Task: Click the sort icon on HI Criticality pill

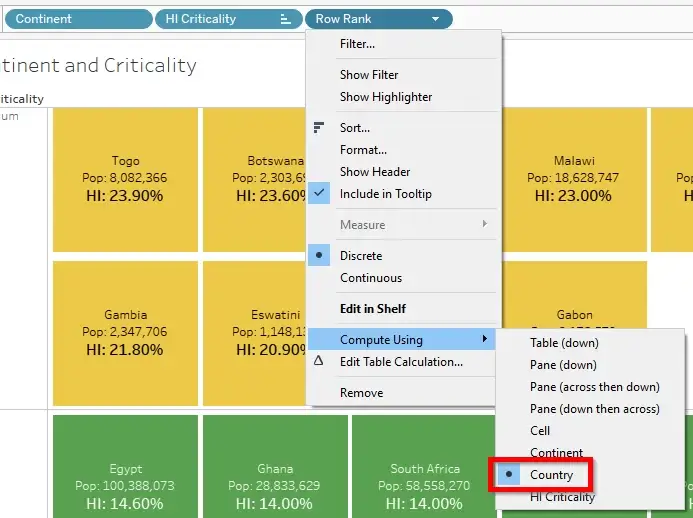Action: (286, 19)
